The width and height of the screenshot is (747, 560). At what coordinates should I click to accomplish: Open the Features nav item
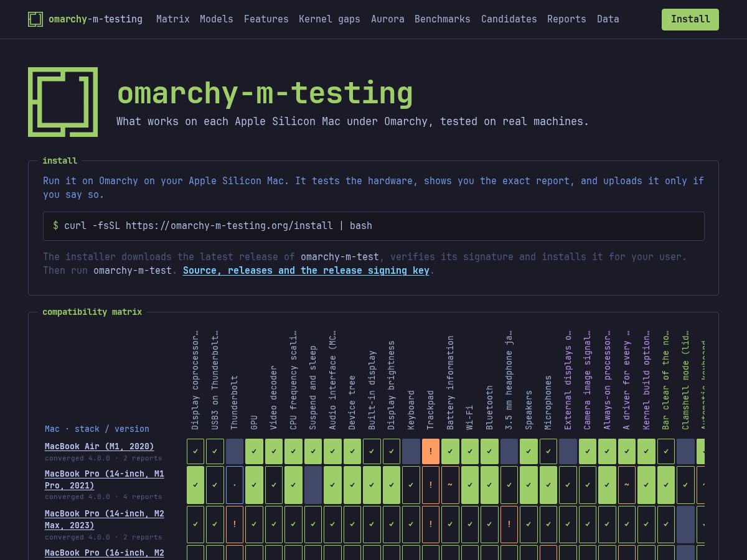click(x=266, y=19)
